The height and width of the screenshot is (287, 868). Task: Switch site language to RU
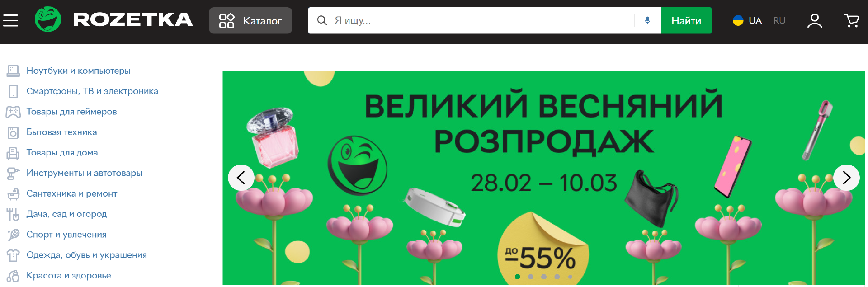point(779,20)
